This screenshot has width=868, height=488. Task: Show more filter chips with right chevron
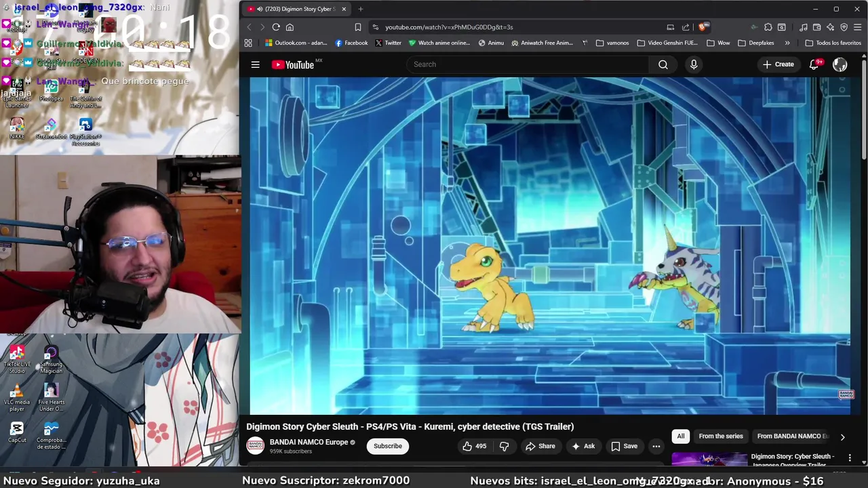(842, 437)
